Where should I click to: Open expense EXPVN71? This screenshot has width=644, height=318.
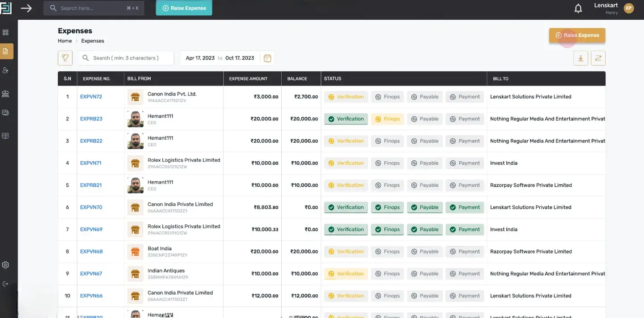click(90, 163)
